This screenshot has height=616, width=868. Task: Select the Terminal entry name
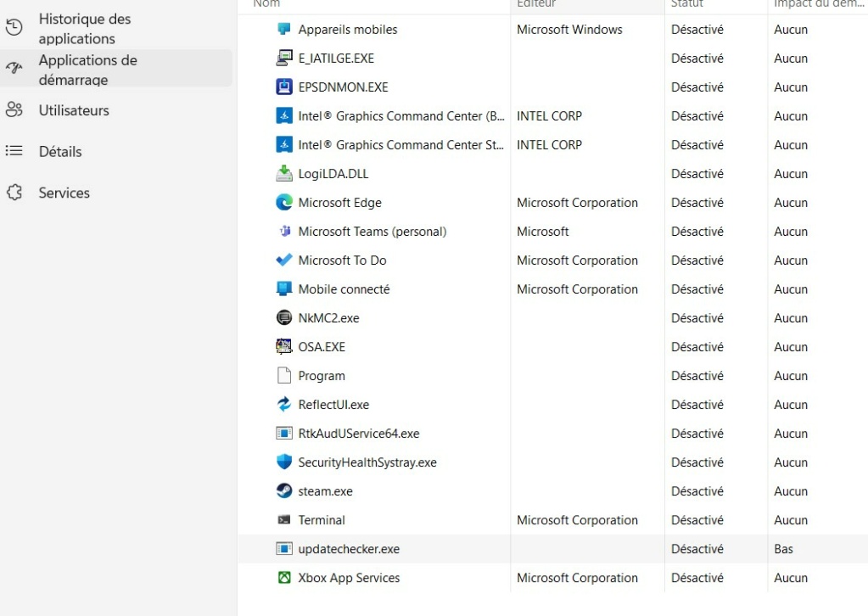click(x=322, y=520)
